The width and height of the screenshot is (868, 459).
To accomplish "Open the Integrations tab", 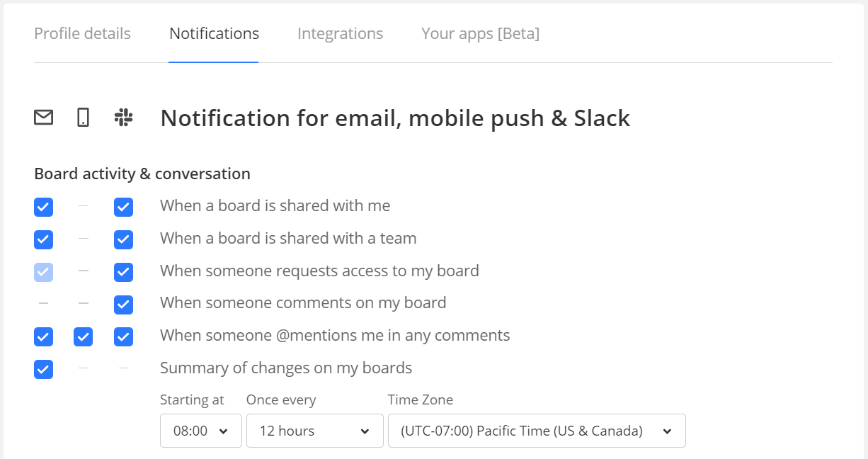I will point(340,34).
